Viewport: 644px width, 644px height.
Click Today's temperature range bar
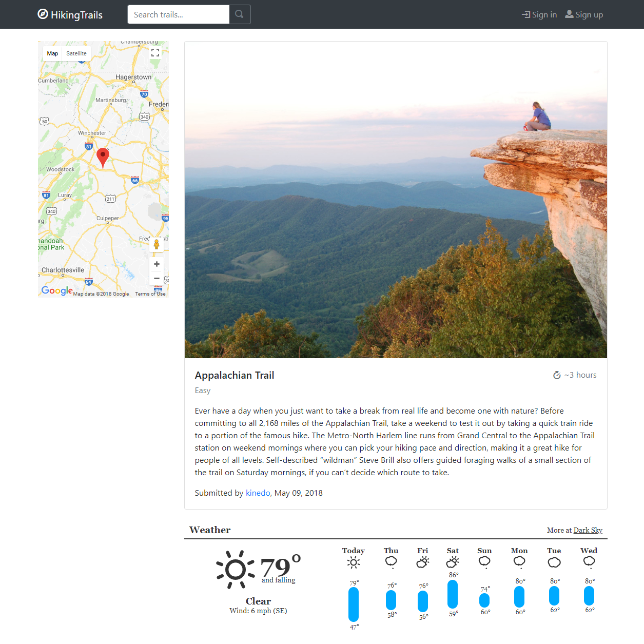point(354,604)
